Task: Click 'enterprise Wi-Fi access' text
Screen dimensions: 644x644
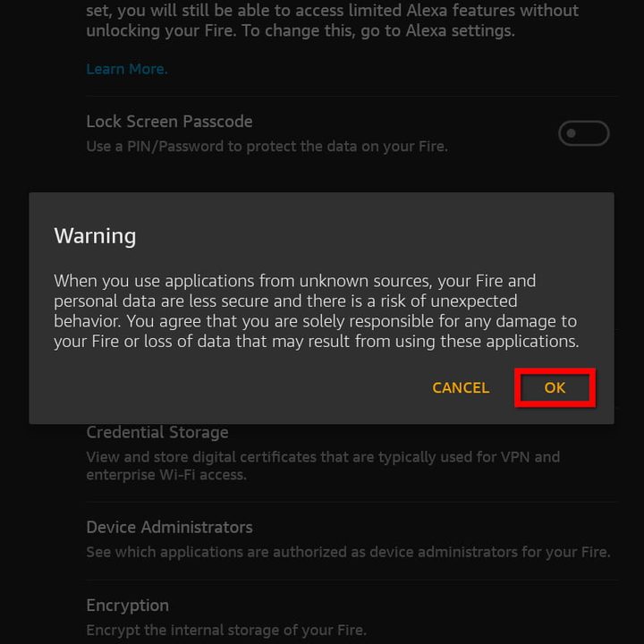Action: pos(165,475)
